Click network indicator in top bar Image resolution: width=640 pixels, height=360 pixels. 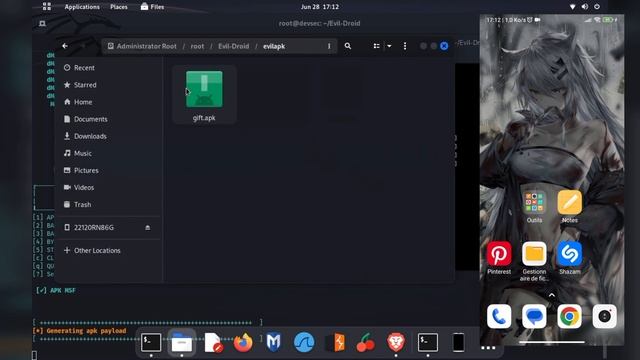point(573,7)
